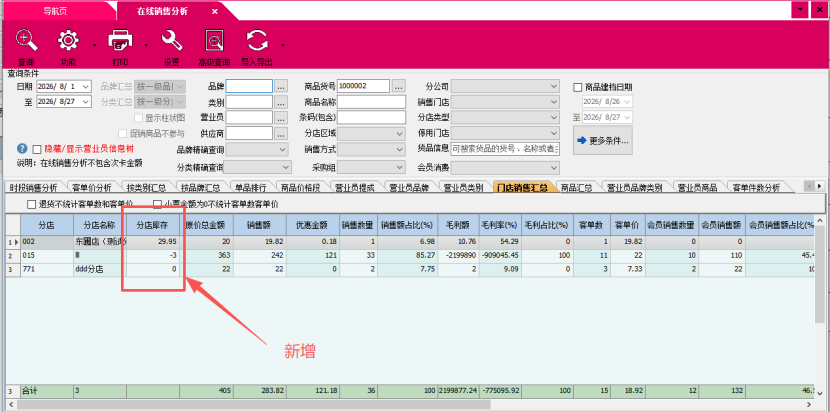Click the 更多条件... button
The height and width of the screenshot is (412, 830).
(x=602, y=140)
